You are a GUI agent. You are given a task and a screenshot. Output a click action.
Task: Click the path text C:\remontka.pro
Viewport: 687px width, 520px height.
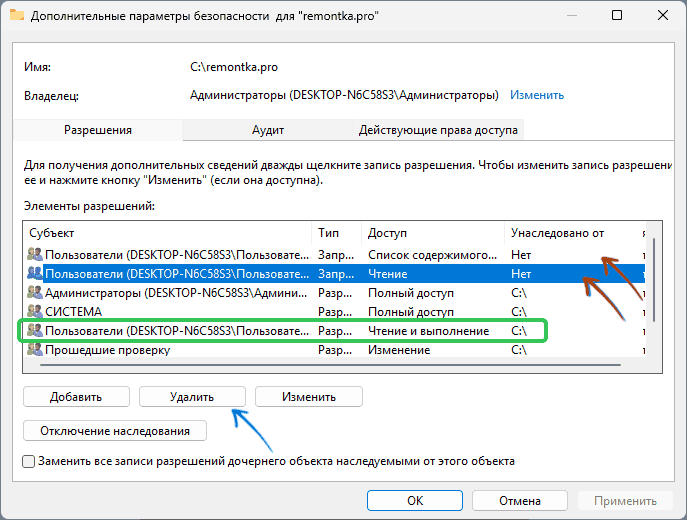pos(234,67)
